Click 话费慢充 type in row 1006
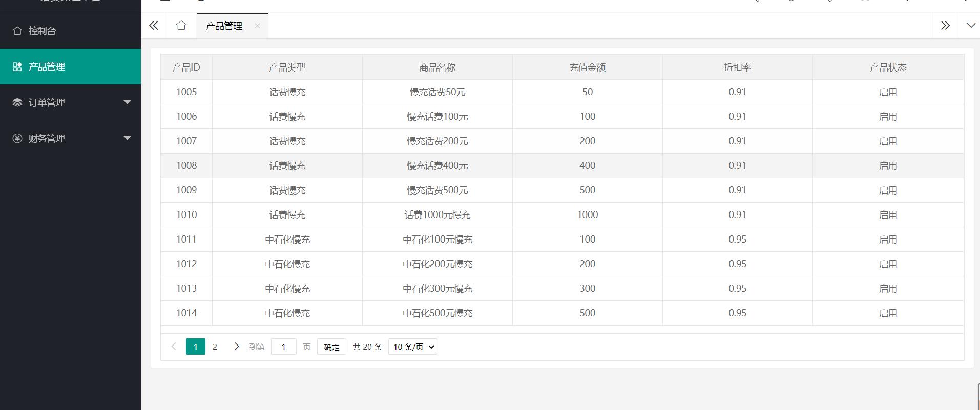The width and height of the screenshot is (980, 410). point(287,117)
